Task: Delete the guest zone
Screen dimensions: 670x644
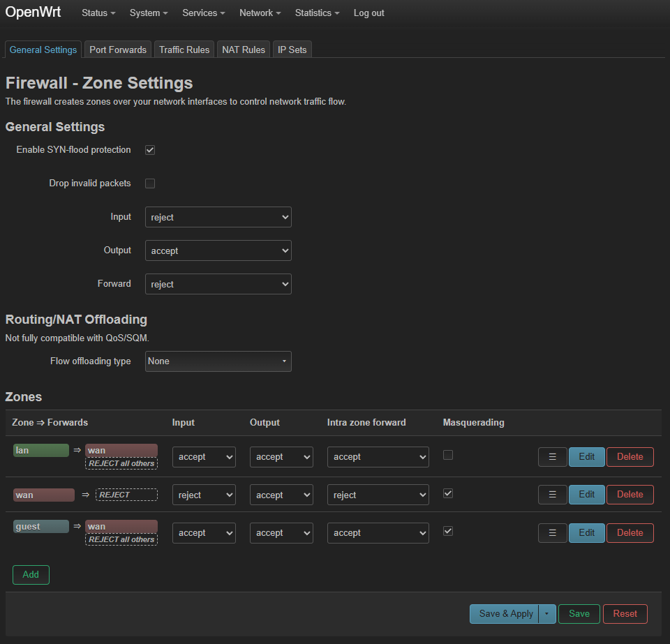Action: (630, 532)
